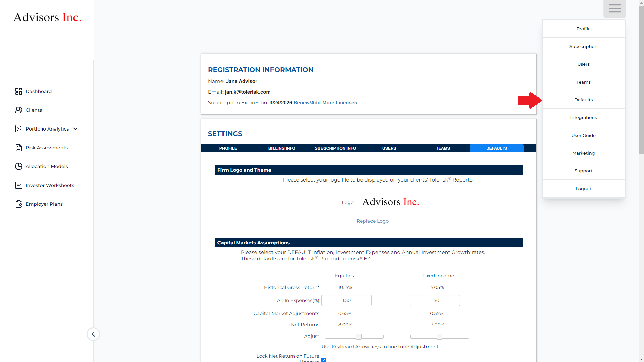This screenshot has height=362, width=644.
Task: Click the Employer Plans clipboard icon
Action: 19,204
